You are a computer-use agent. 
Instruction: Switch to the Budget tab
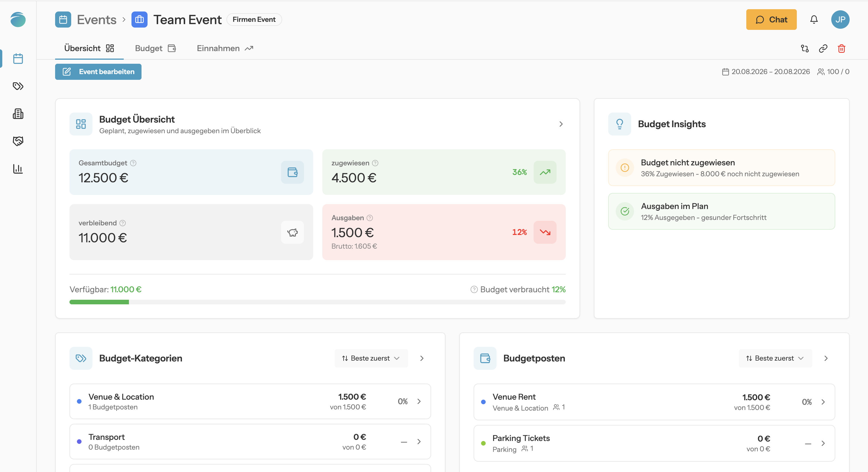tap(155, 49)
